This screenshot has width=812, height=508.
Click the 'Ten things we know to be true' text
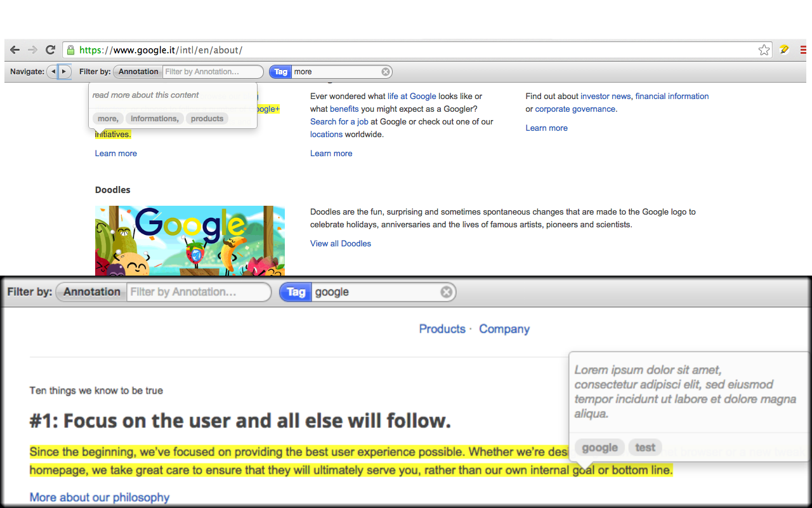[96, 391]
